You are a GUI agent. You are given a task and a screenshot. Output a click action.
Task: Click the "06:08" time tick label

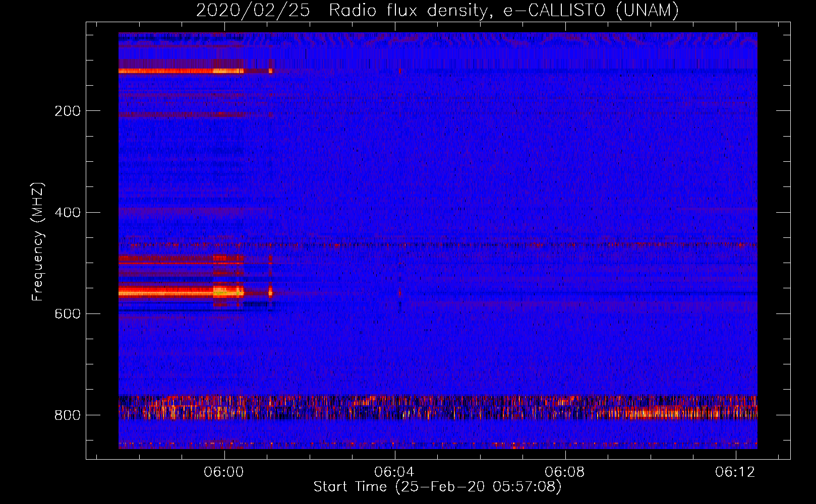click(x=565, y=472)
